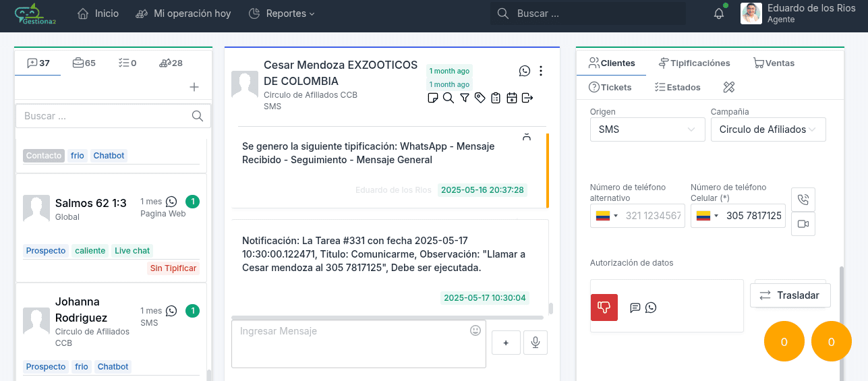Open the calendar add icon in chat header
Image resolution: width=868 pixels, height=381 pixels.
pyautogui.click(x=512, y=98)
